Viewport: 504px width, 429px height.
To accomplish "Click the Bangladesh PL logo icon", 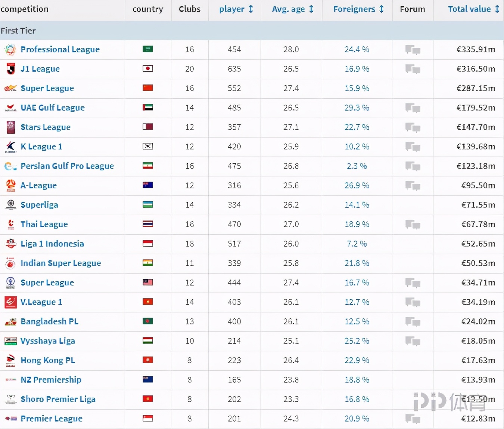I will [x=10, y=321].
